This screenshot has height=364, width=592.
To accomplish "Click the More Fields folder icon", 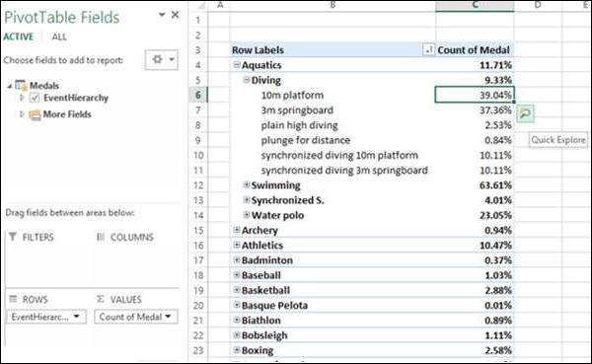I will (35, 114).
